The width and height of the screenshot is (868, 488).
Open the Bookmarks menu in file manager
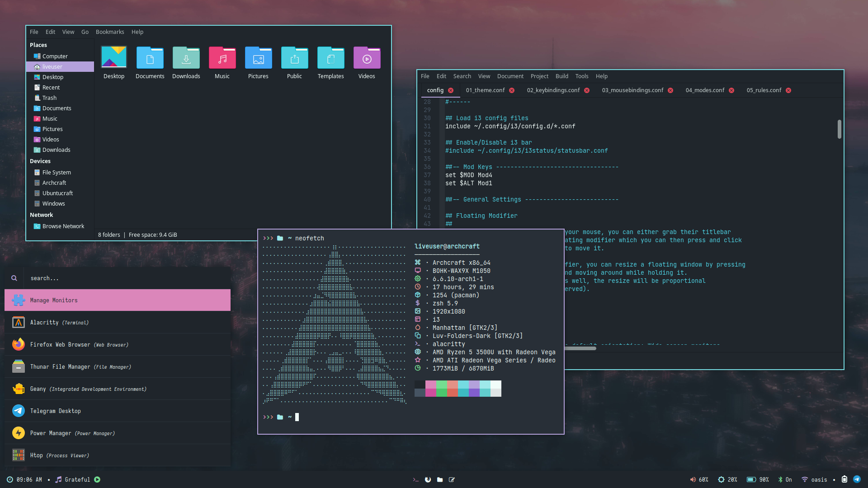click(x=110, y=32)
